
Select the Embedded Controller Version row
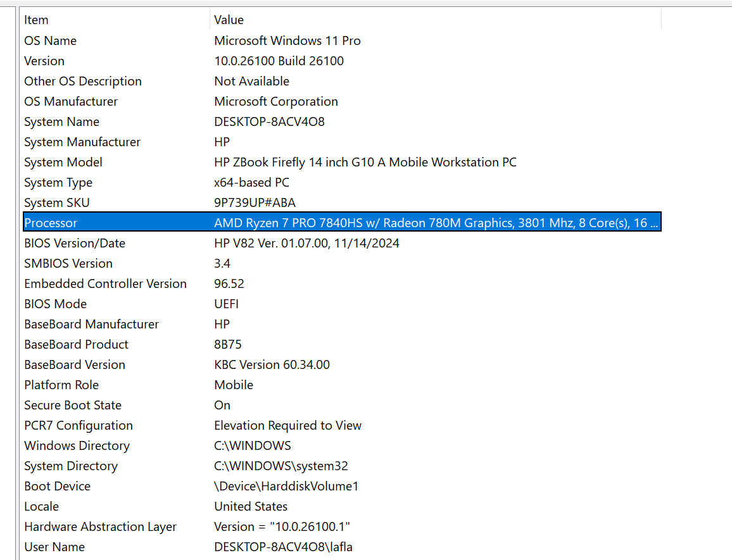[x=342, y=283]
